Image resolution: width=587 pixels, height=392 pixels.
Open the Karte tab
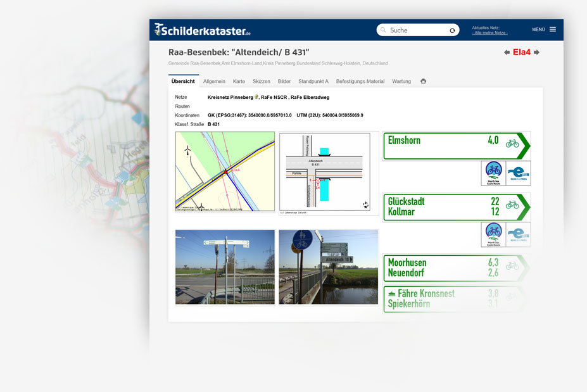[x=239, y=82]
